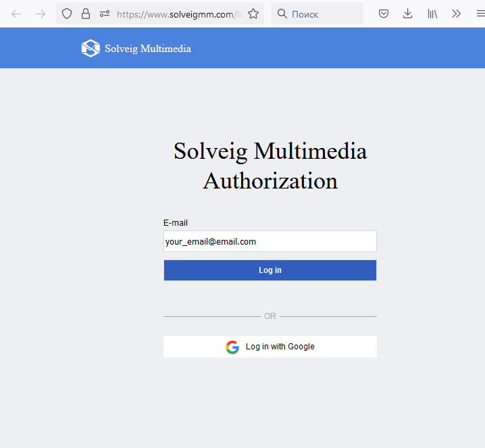The height and width of the screenshot is (448, 485).
Task: Click the search magnifier icon
Action: pyautogui.click(x=282, y=14)
